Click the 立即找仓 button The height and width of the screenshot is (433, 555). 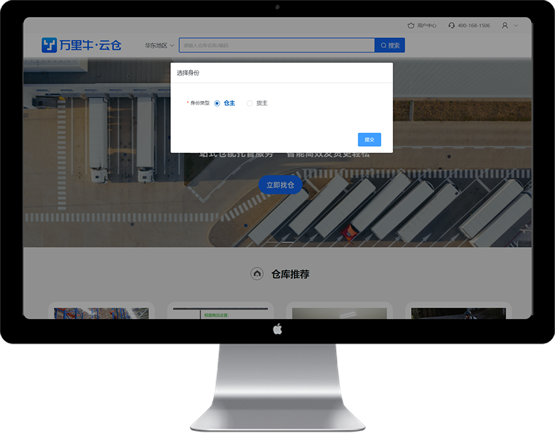[x=280, y=185]
